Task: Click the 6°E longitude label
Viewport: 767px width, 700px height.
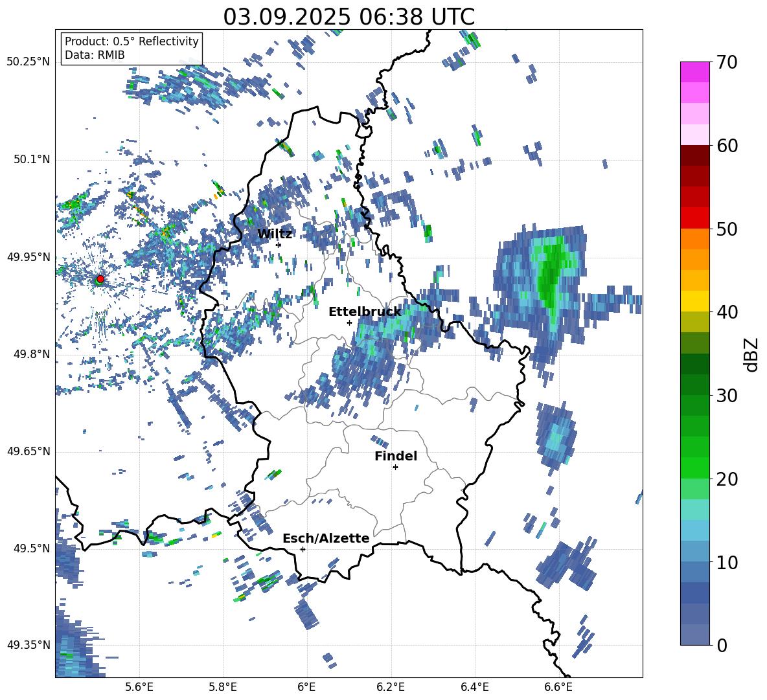Action: [x=306, y=687]
